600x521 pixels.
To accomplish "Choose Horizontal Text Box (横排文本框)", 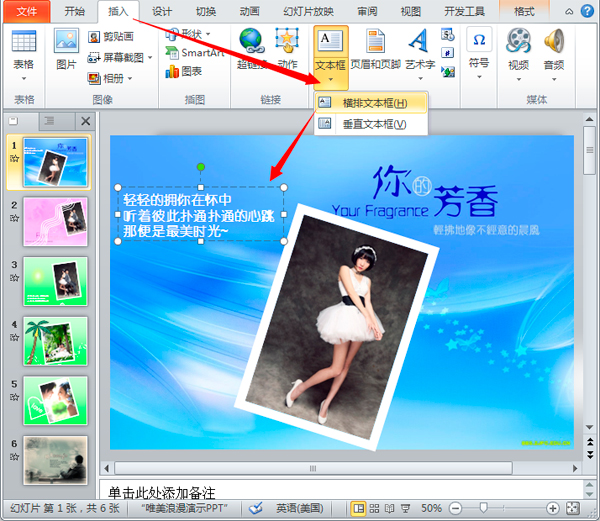I will point(370,103).
